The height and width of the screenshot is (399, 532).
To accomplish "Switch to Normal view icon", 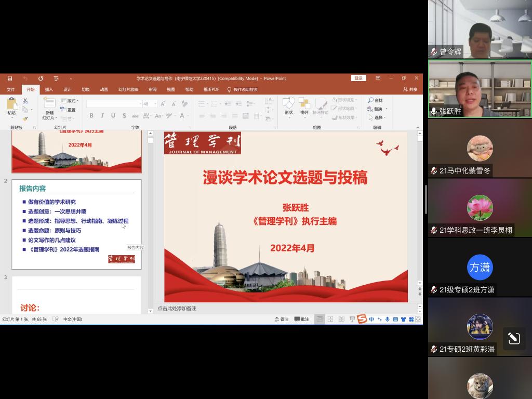I will pos(320,320).
